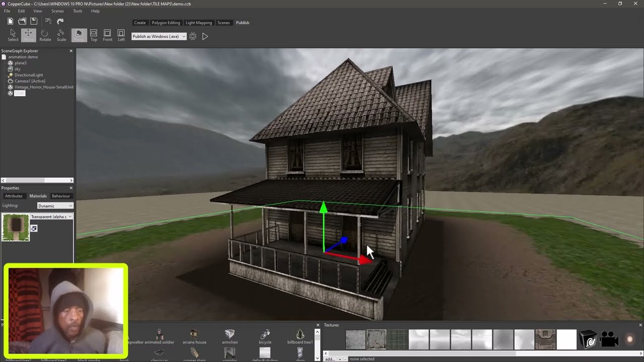Viewport: 644px width, 362px height.
Task: Switch to Top view
Action: [94, 35]
